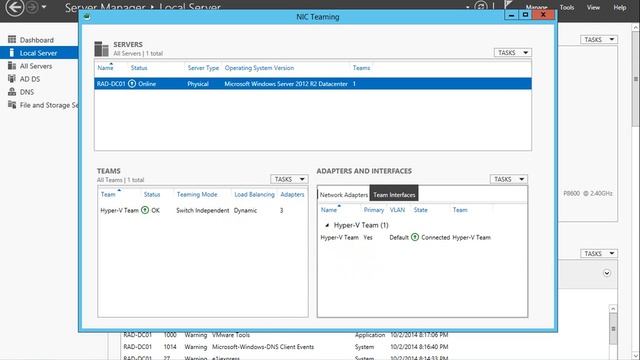Viewport: 640px width, 360px height.
Task: Click the AD DS role icon
Action: [12, 78]
